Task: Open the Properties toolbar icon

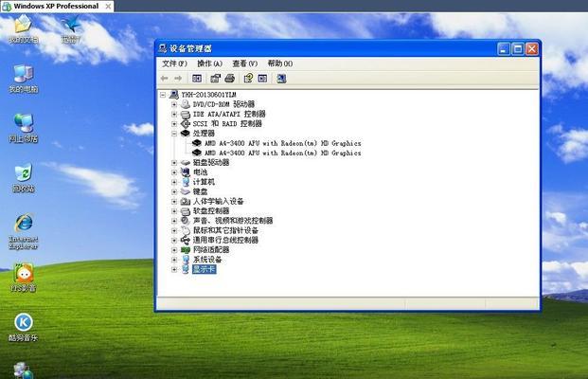Action: click(x=215, y=79)
